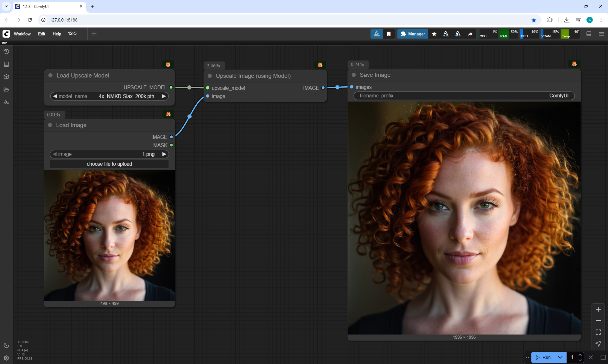Increase the batch count stepper
608x364 pixels.
(580, 355)
